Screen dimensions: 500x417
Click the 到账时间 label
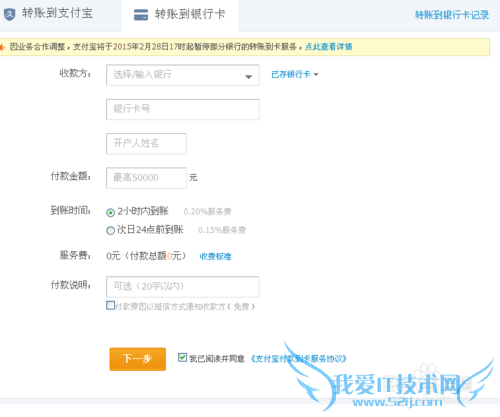click(x=70, y=211)
